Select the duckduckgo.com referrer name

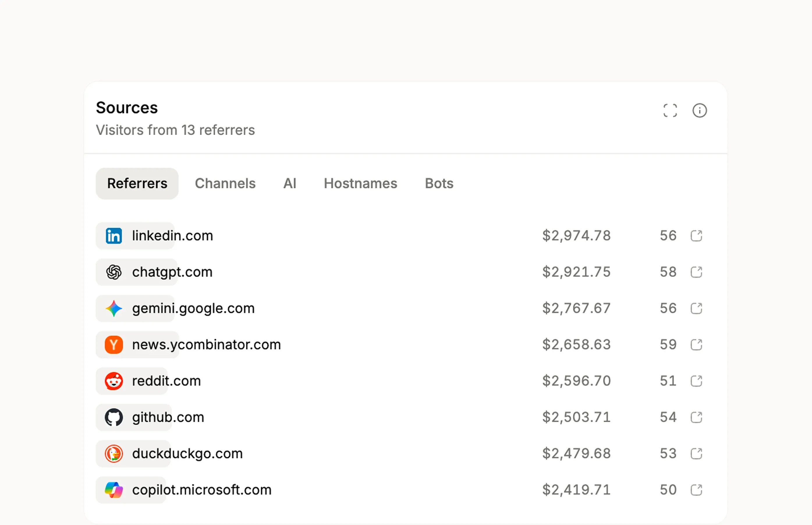tap(187, 453)
